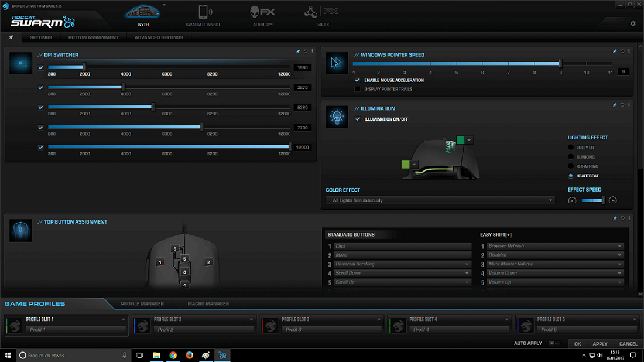Open Universal Scrolling button 3 dropdown
The width and height of the screenshot is (644, 362).
tap(403, 264)
